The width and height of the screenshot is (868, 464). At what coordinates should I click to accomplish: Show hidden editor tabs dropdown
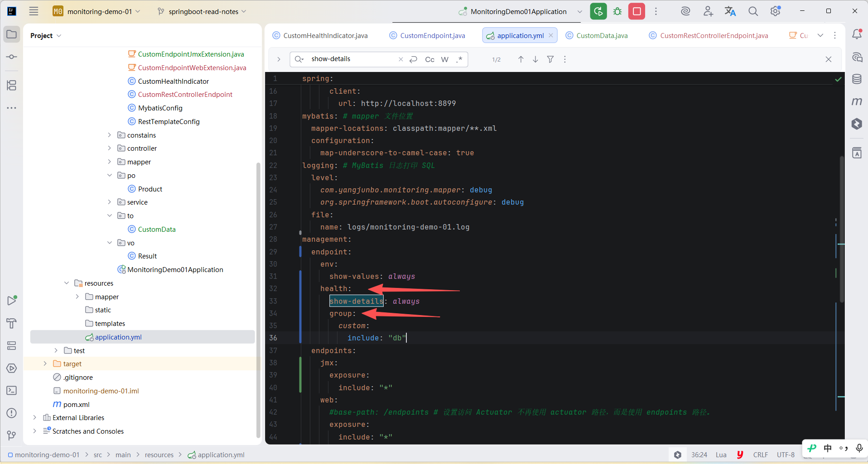(x=820, y=35)
